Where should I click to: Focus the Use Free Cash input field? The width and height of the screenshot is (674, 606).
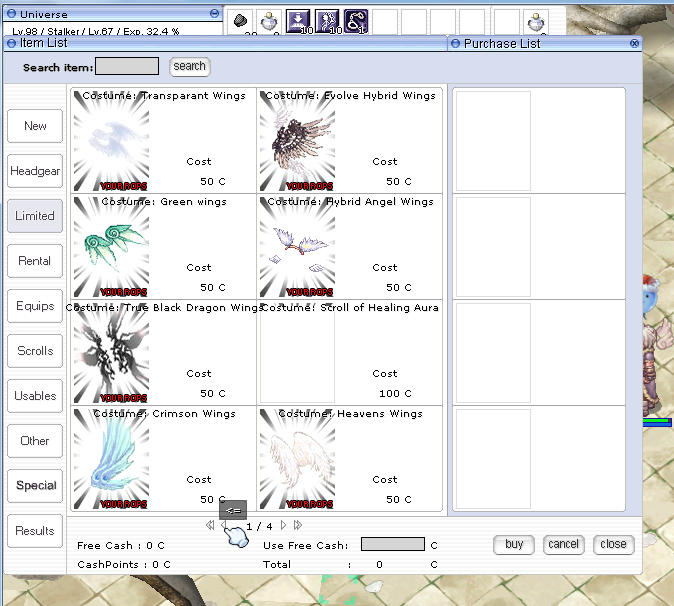click(393, 544)
